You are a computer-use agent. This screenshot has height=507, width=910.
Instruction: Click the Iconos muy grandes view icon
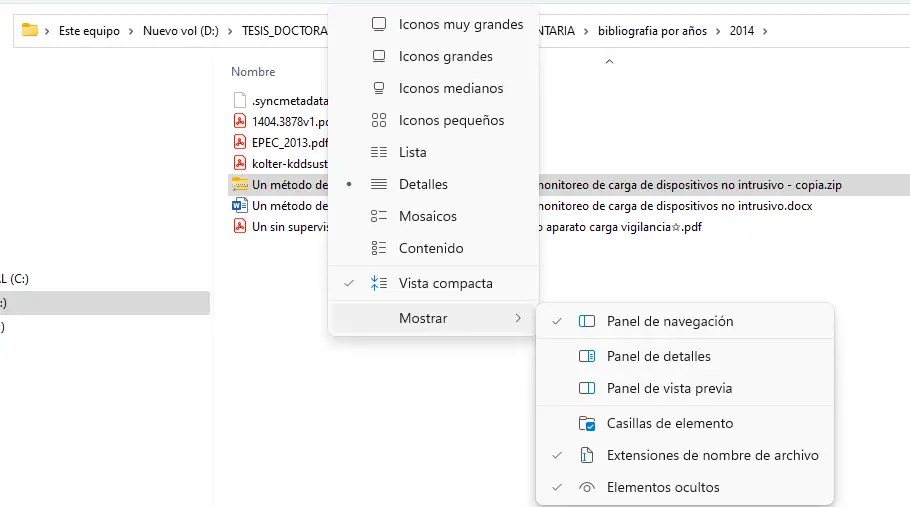point(379,24)
